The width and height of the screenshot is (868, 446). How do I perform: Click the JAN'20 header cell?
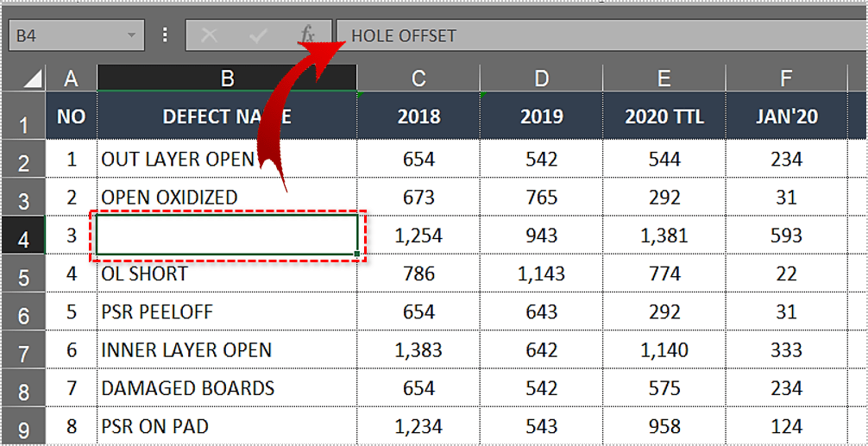786,116
